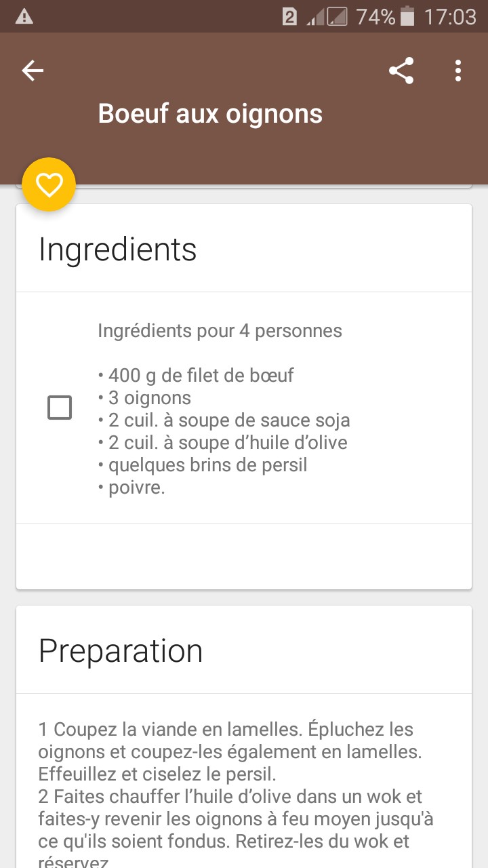Tap the Ingredients section header

pos(118,249)
